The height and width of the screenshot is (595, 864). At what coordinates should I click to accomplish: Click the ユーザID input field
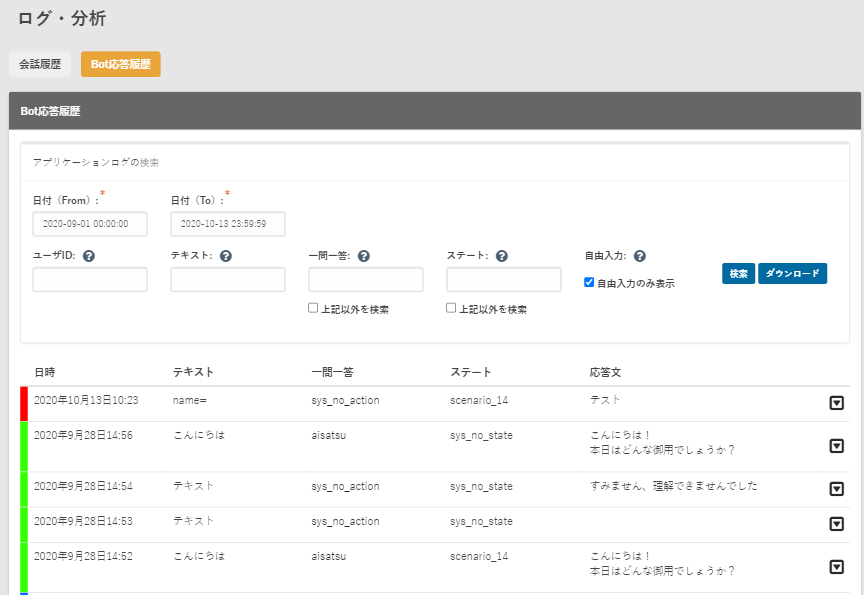pyautogui.click(x=90, y=280)
